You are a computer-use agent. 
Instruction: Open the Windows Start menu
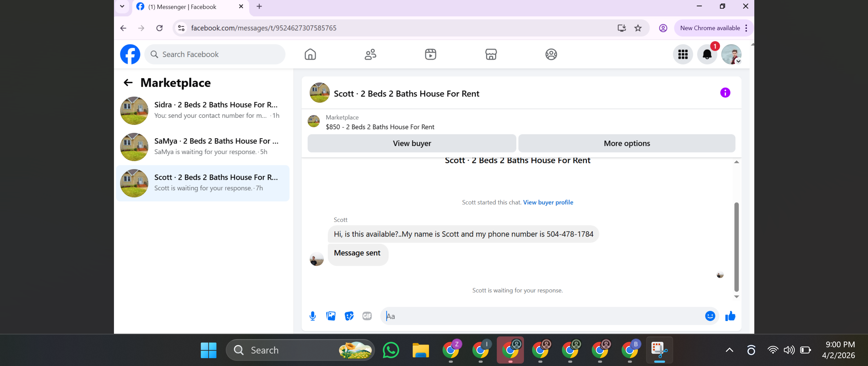(209, 350)
